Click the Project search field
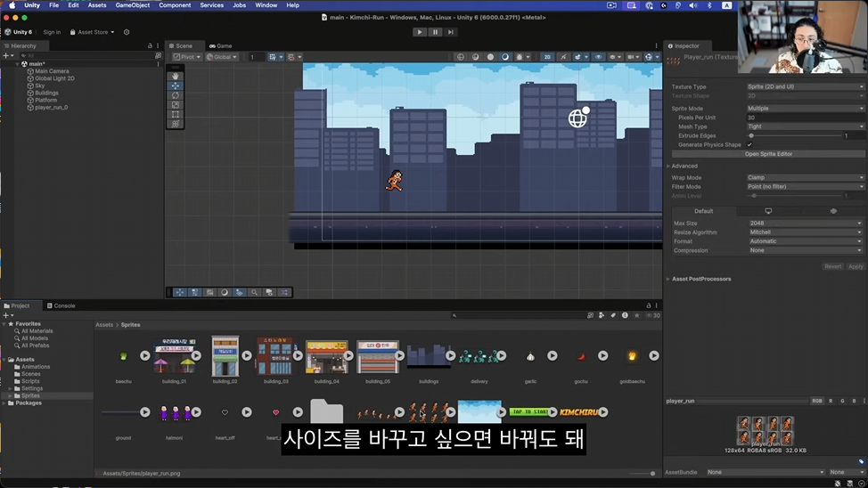This screenshot has height=488, width=868. click(x=518, y=315)
